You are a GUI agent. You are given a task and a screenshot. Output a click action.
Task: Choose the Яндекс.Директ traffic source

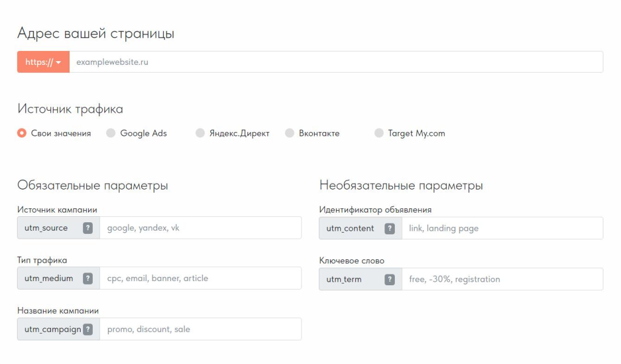tap(200, 133)
